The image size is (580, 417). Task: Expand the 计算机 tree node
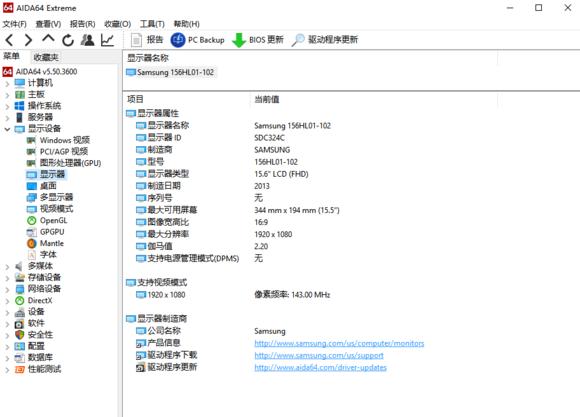pyautogui.click(x=7, y=84)
